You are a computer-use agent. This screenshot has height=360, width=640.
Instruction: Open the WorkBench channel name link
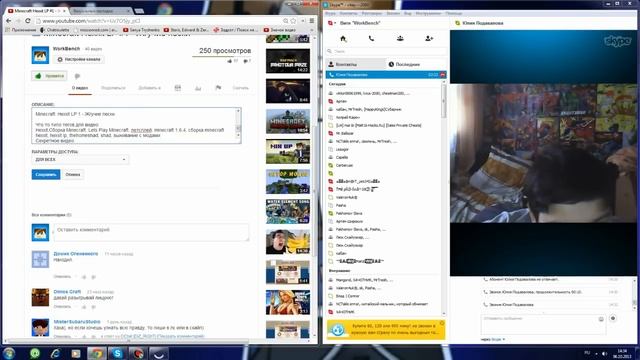pos(67,49)
